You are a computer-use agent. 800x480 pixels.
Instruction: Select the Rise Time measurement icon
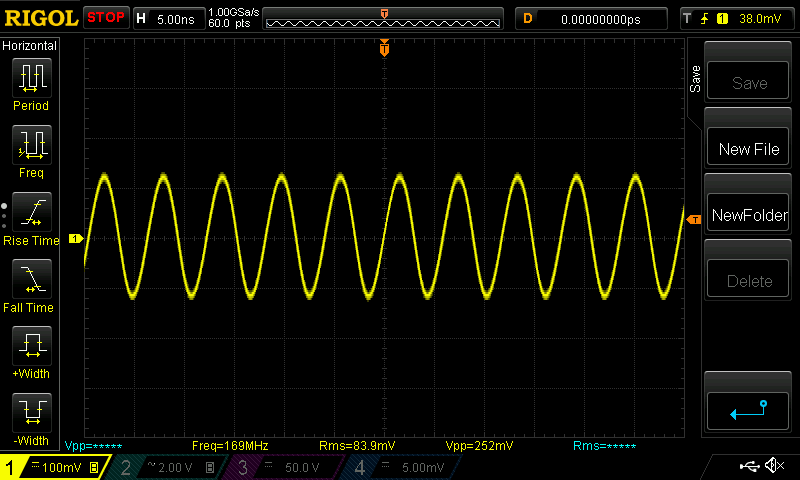click(32, 212)
